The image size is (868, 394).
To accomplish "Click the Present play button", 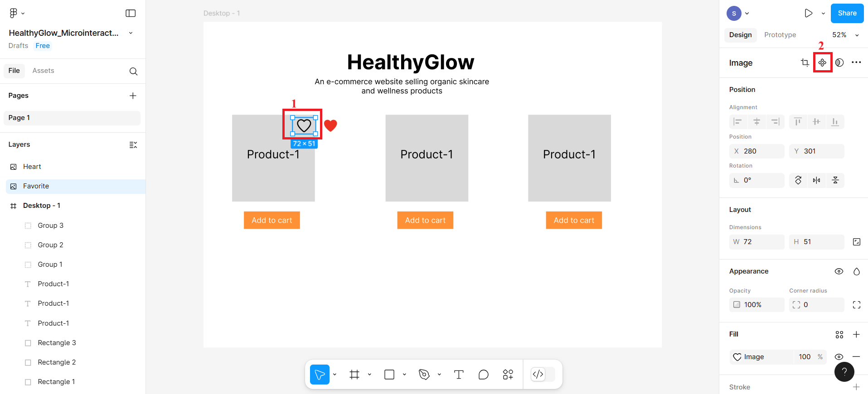I will [808, 13].
